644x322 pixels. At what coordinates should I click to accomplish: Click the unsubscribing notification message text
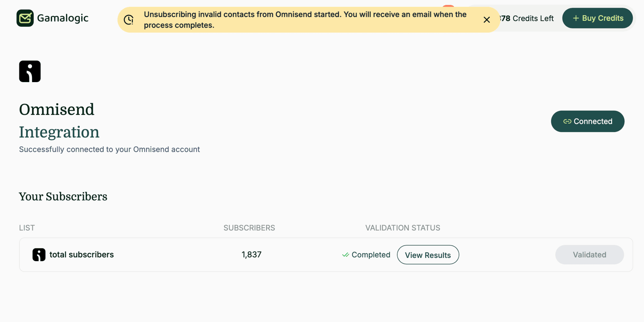(305, 20)
